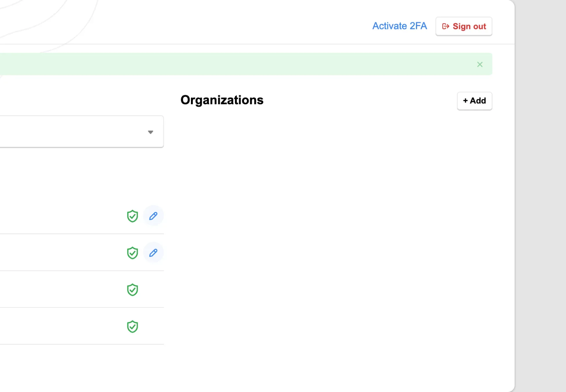Edit the second row with pencil icon

coord(153,253)
